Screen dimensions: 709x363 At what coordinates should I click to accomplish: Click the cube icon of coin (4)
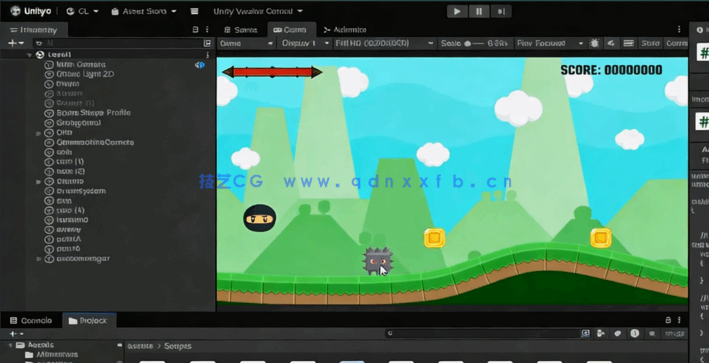coord(49,210)
